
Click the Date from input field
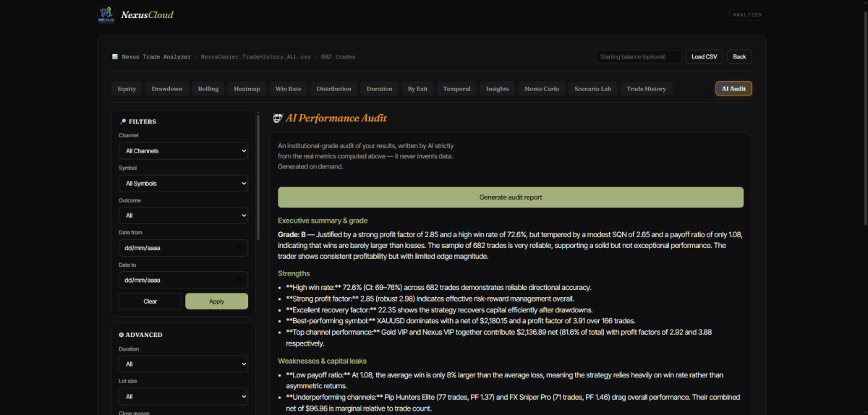tap(183, 248)
